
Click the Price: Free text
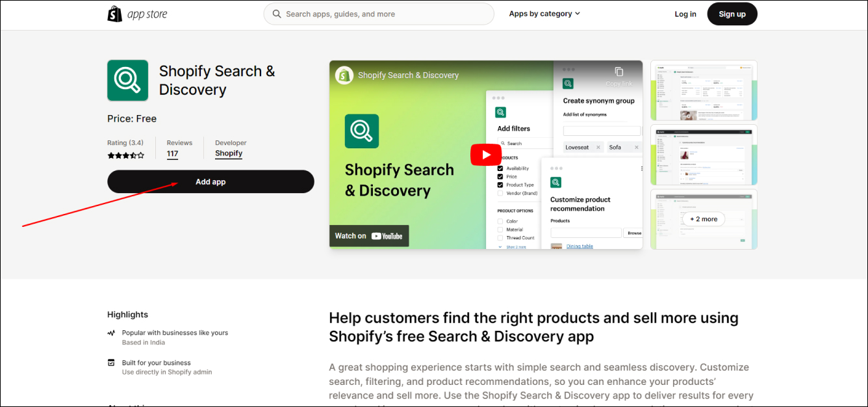[132, 118]
